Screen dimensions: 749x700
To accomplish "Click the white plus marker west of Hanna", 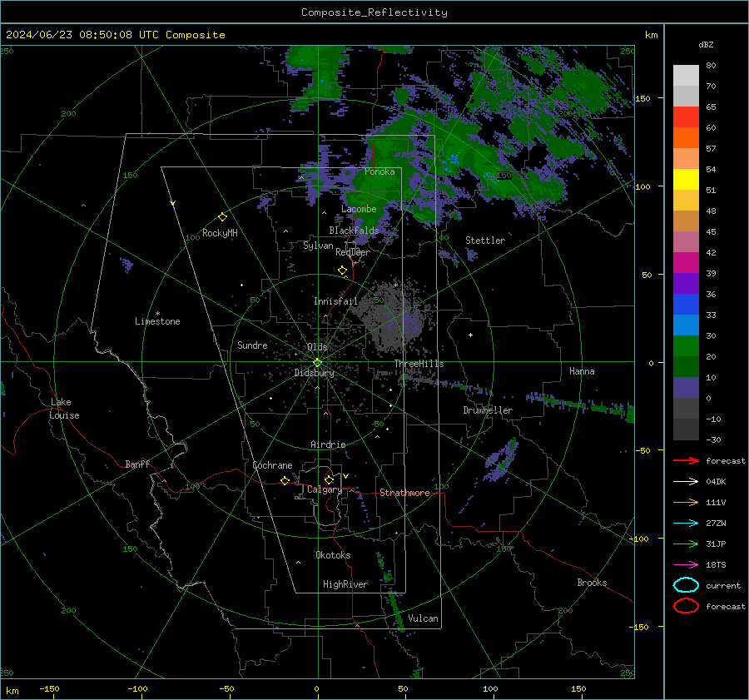I will pyautogui.click(x=470, y=335).
